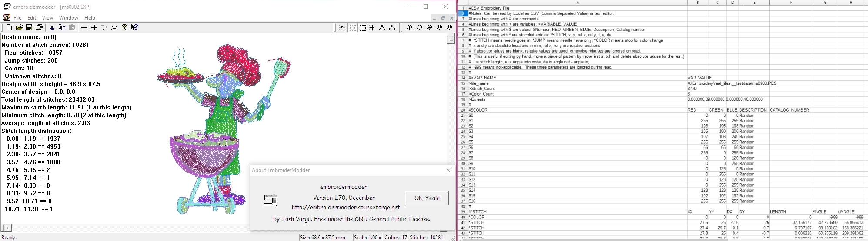Zoom out with the magnifier minus icon
Viewport: 868px width, 241px height.
[419, 27]
